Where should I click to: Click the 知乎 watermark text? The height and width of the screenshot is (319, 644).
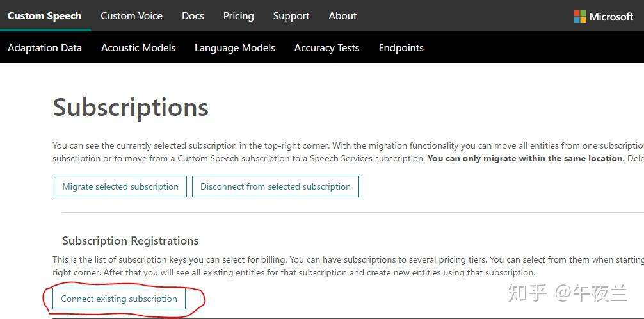click(x=527, y=293)
